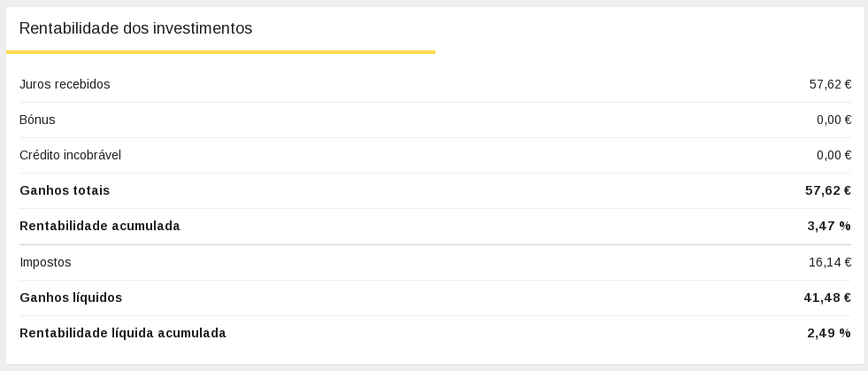Click the 3,47 % accumulated return value
Viewport: 868px width, 371px height.
pos(829,226)
